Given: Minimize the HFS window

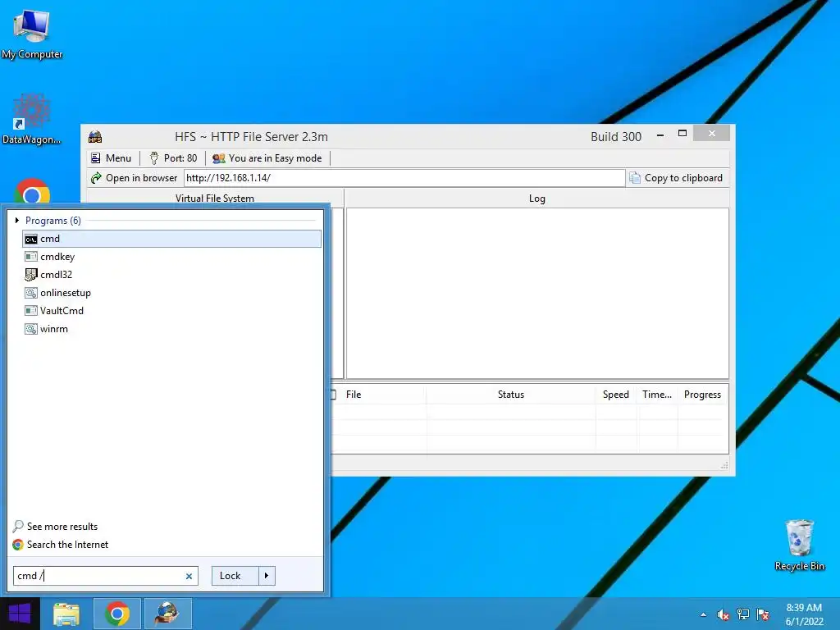Looking at the screenshot, I should tap(660, 135).
